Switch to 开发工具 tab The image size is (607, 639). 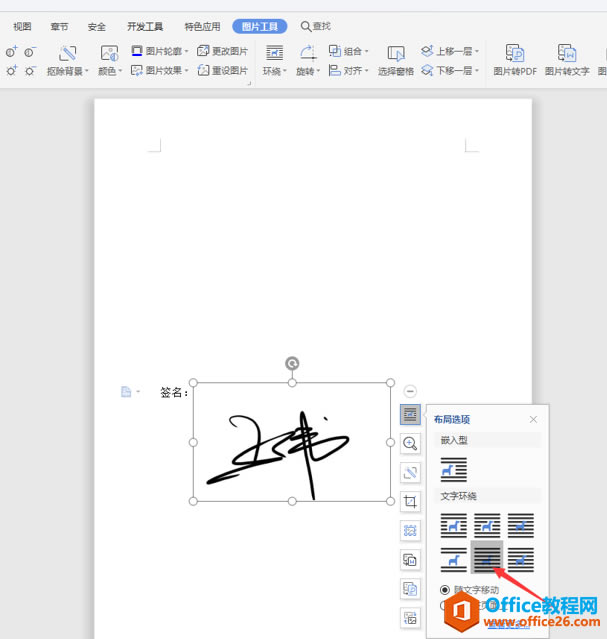(145, 27)
